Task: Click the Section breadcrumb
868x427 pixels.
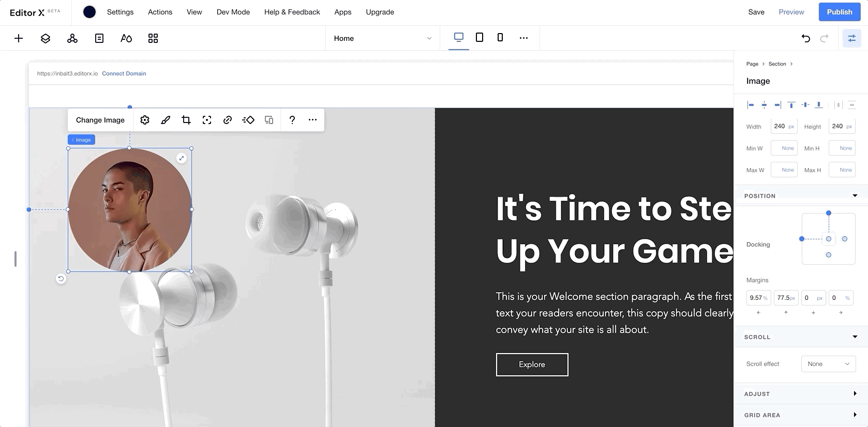Action: tap(777, 64)
